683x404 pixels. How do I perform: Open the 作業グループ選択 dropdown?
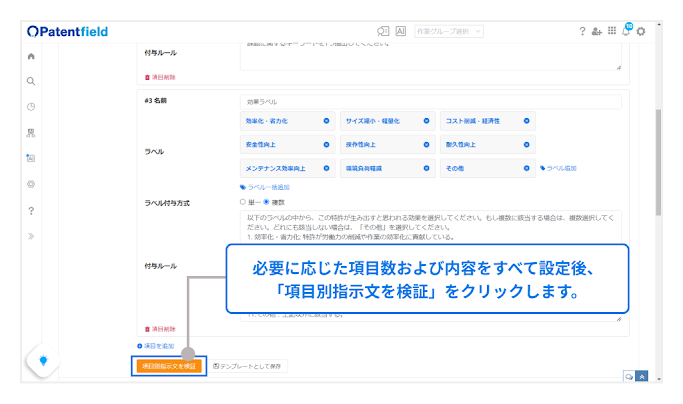click(x=450, y=32)
